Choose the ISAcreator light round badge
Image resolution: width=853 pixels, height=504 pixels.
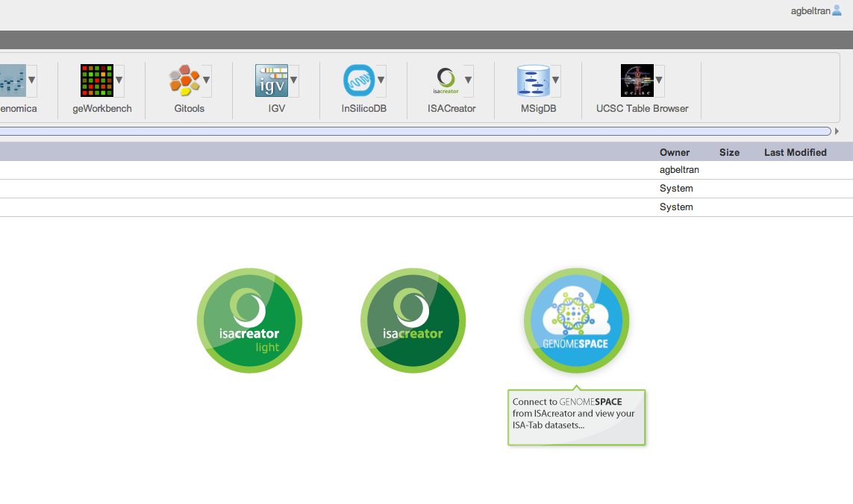[250, 321]
